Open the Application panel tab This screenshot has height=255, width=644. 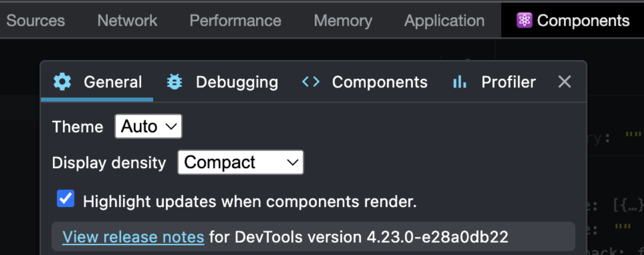tap(445, 20)
